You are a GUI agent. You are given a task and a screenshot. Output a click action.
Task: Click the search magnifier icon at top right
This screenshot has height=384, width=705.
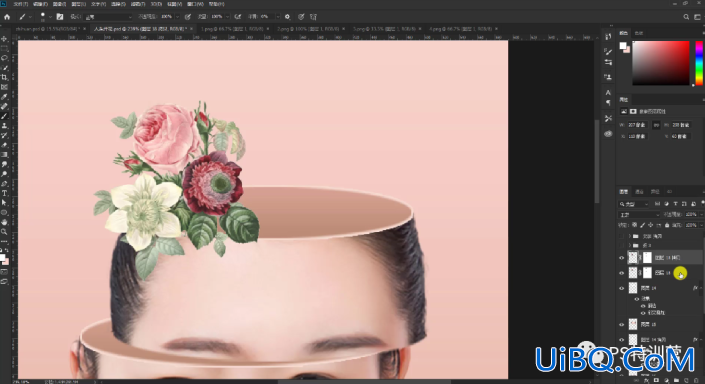(686, 17)
